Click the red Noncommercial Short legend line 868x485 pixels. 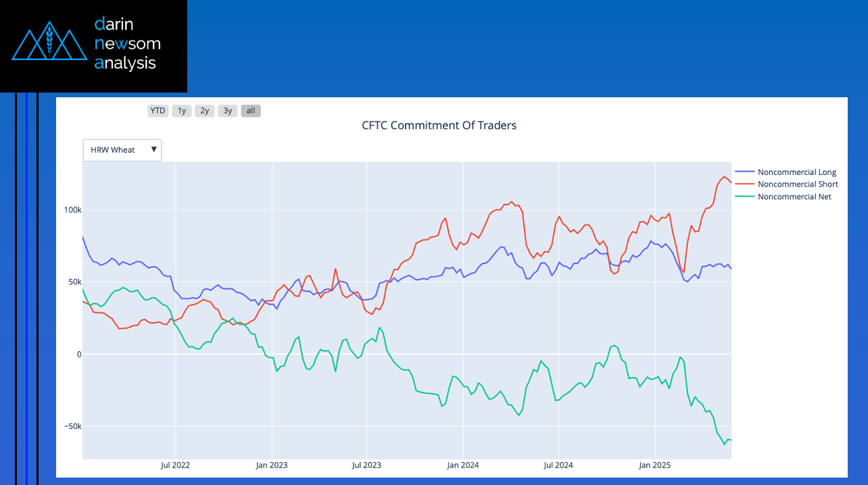coord(744,184)
